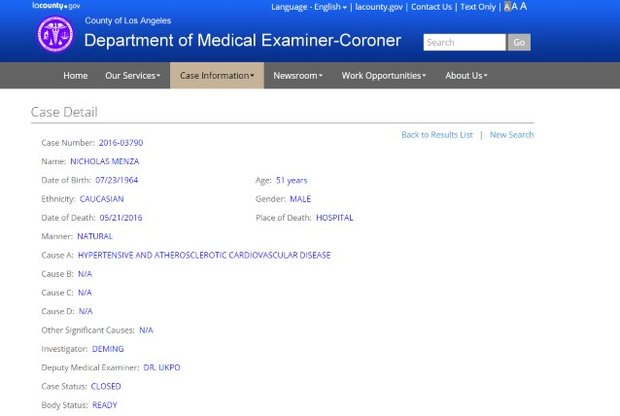The height and width of the screenshot is (416, 620).
Task: Focus the Search input field
Action: point(464,42)
